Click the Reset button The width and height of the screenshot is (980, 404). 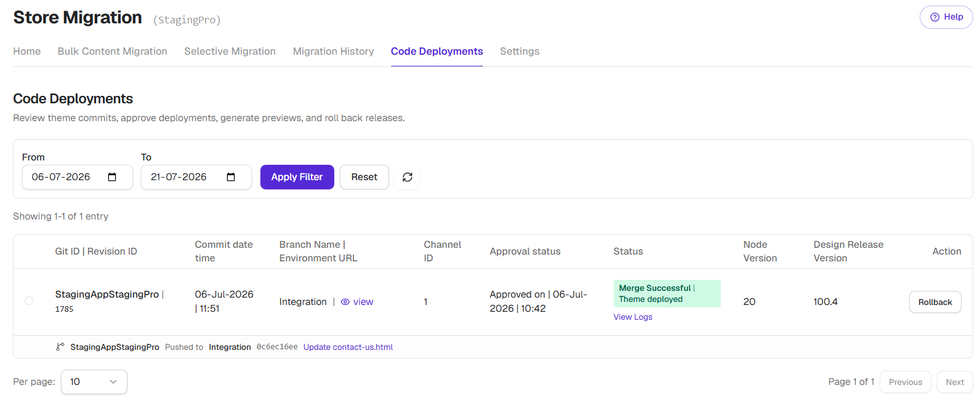364,177
